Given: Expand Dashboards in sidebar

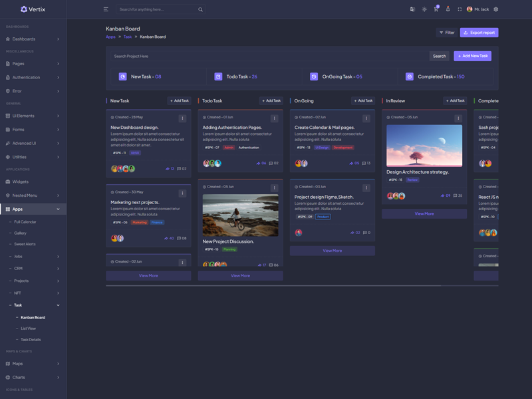Looking at the screenshot, I should click(x=33, y=39).
